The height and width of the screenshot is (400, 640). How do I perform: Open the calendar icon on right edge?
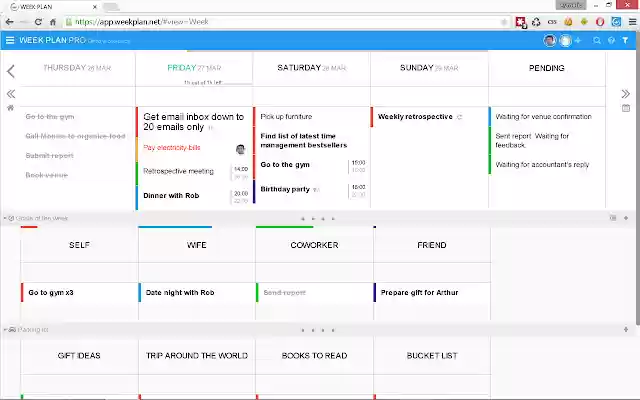(x=626, y=108)
